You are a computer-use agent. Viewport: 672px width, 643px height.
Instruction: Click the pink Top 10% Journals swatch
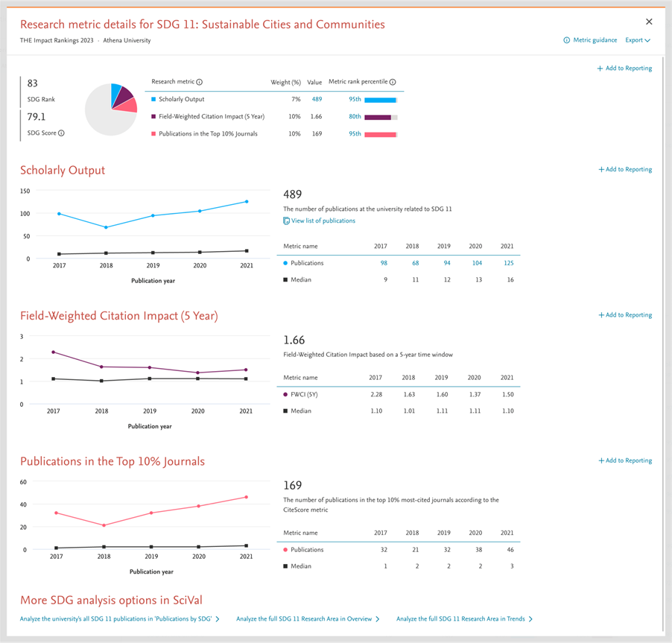pos(153,134)
